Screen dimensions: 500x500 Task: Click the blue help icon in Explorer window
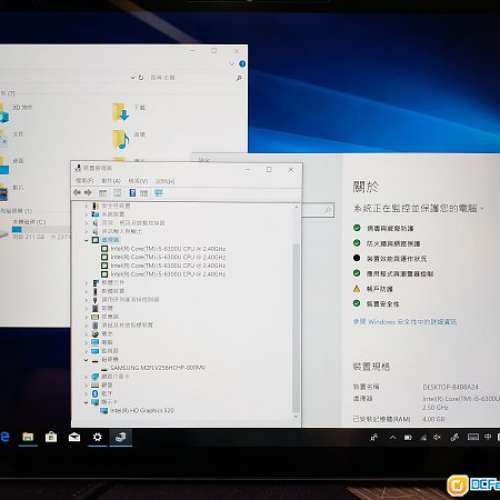pos(242,64)
